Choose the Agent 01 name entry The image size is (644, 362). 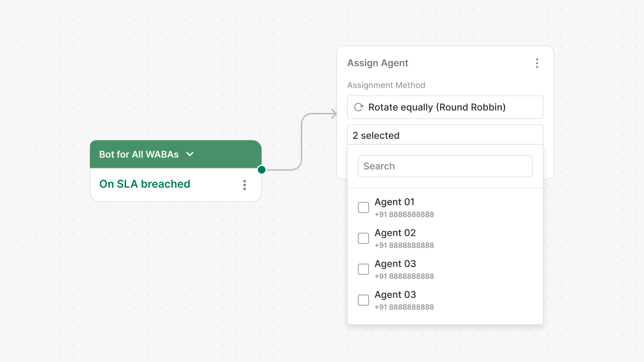[394, 202]
